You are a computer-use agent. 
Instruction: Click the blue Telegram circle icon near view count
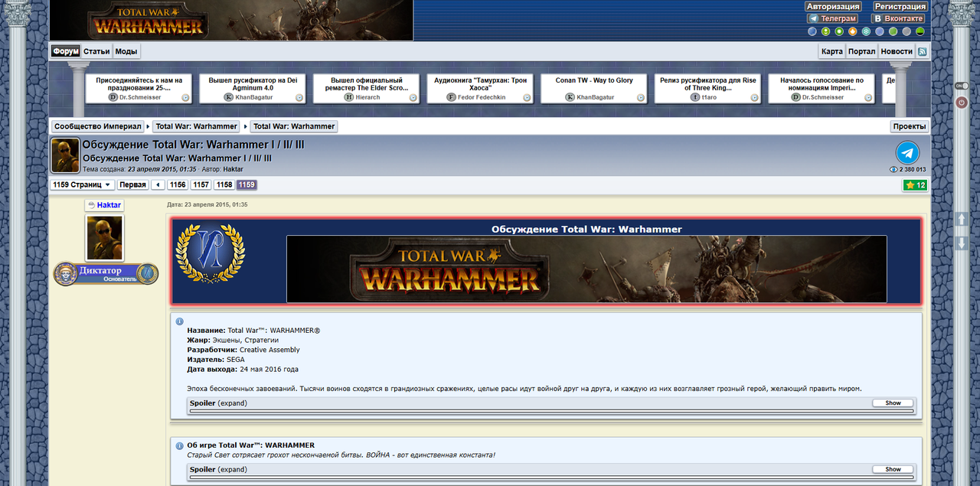[x=907, y=152]
